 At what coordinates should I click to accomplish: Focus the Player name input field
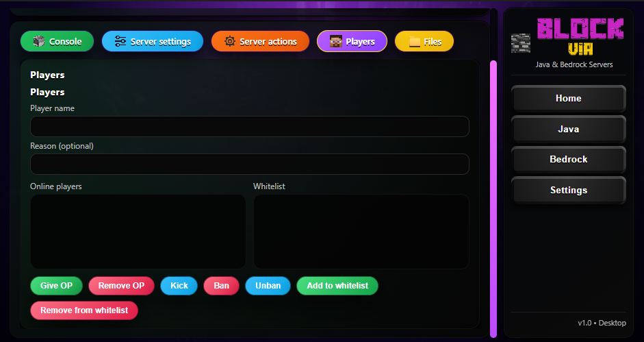pos(249,127)
